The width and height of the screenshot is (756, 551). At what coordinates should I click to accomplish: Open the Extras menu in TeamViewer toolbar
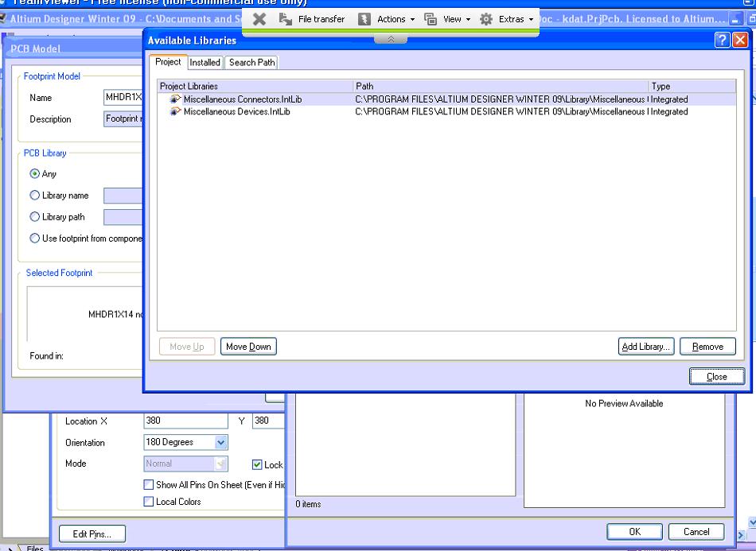507,19
